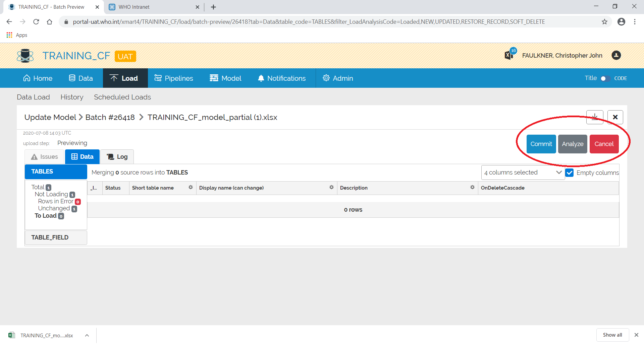
Task: Open the History tab
Action: pos(72,97)
